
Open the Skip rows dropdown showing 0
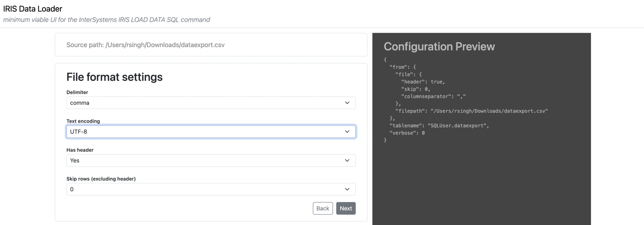[x=211, y=189]
